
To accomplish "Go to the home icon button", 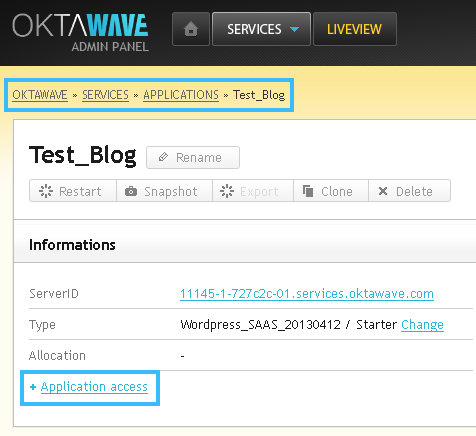I will (x=191, y=29).
